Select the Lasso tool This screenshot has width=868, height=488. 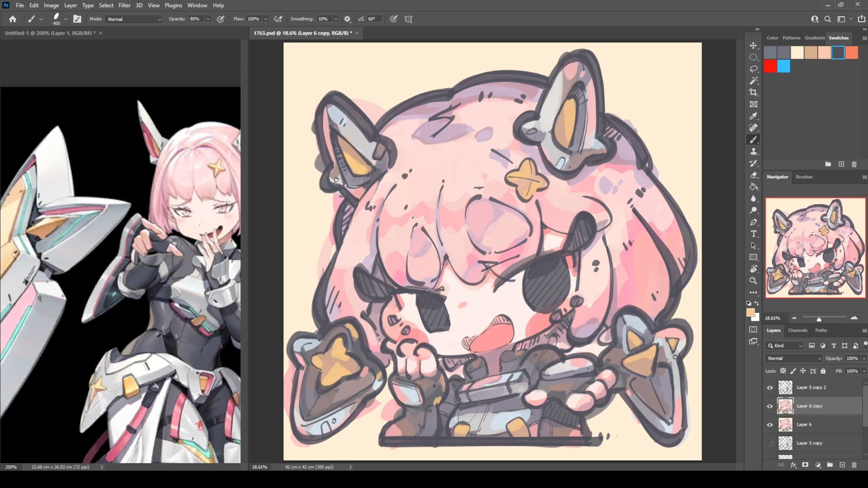click(753, 69)
